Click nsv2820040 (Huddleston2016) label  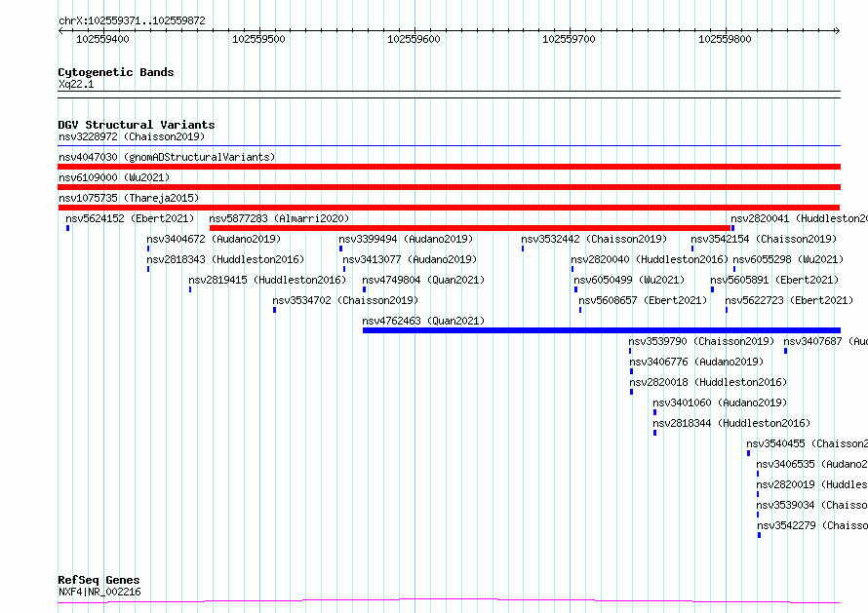point(650,259)
